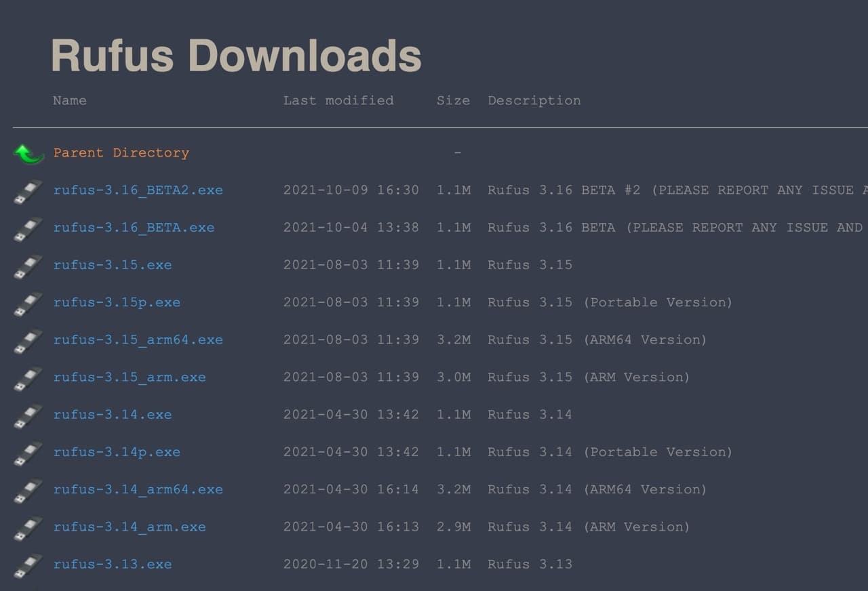Click the USB icon beside rufus-3.14p.exe
The image size is (868, 591).
(28, 453)
